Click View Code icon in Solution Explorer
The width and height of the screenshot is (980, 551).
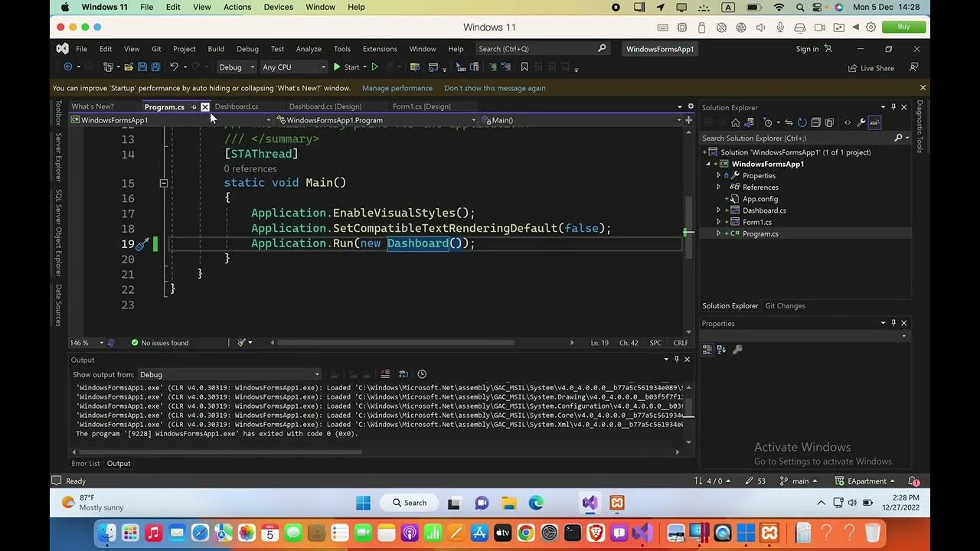pos(848,122)
